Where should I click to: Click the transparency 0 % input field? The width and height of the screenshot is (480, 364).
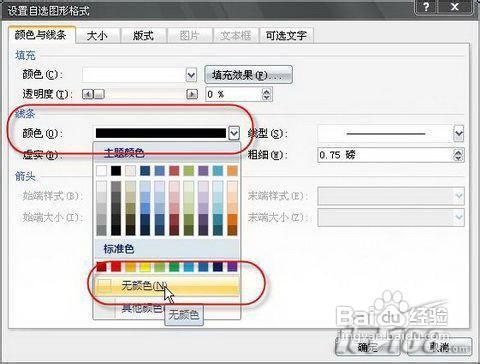pos(233,95)
